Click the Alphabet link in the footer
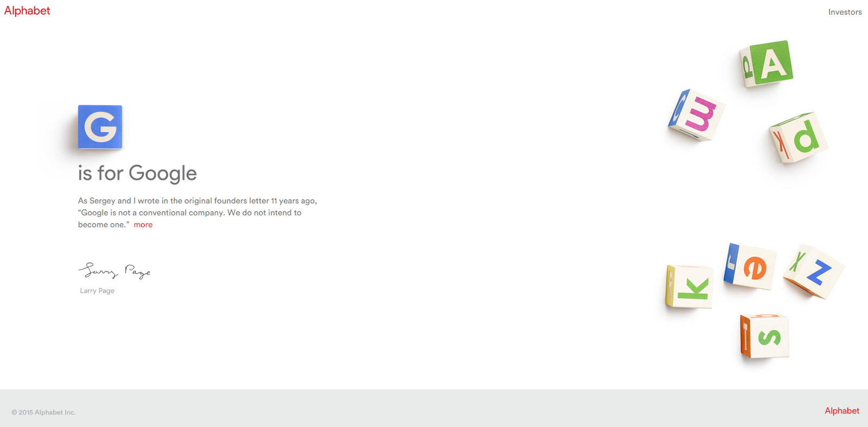This screenshot has height=427, width=868. click(x=842, y=411)
